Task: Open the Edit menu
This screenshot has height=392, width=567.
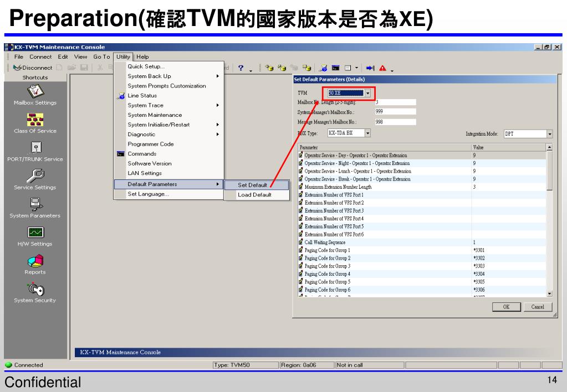Action: pos(63,56)
